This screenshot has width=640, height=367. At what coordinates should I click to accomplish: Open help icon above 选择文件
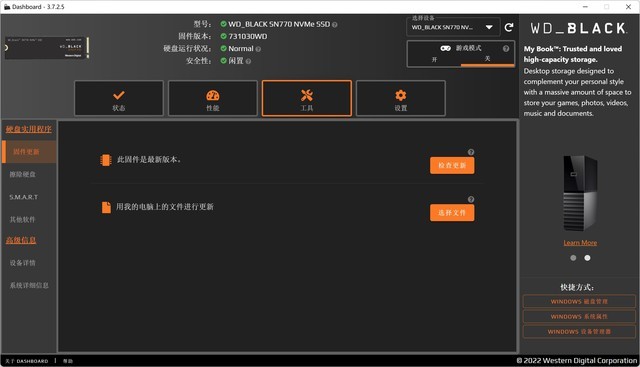pyautogui.click(x=471, y=199)
